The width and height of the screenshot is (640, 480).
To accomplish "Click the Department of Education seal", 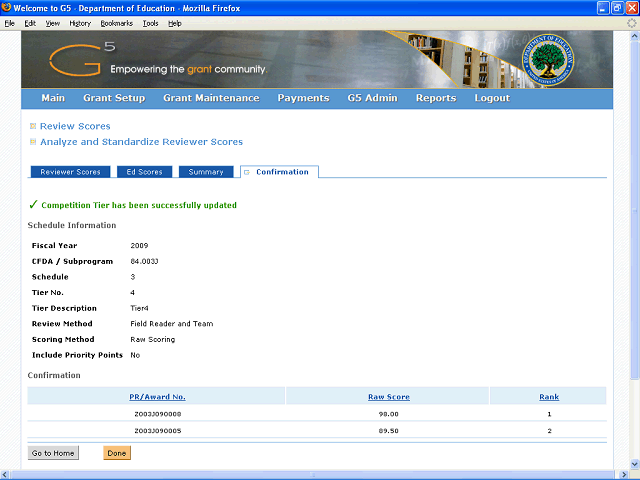I will pyautogui.click(x=548, y=60).
